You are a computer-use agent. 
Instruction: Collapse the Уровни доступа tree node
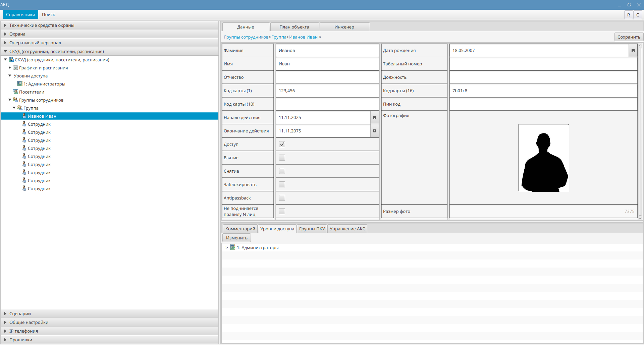tap(10, 76)
